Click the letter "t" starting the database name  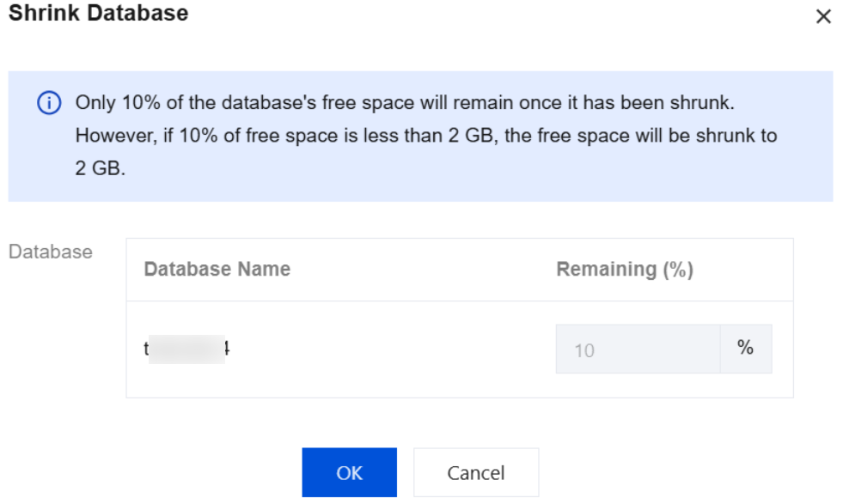(146, 349)
